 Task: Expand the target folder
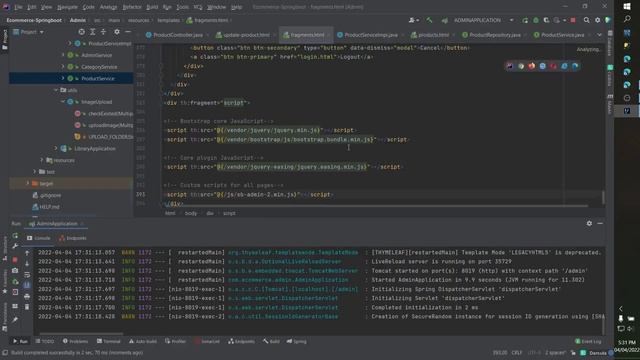[x=28, y=183]
